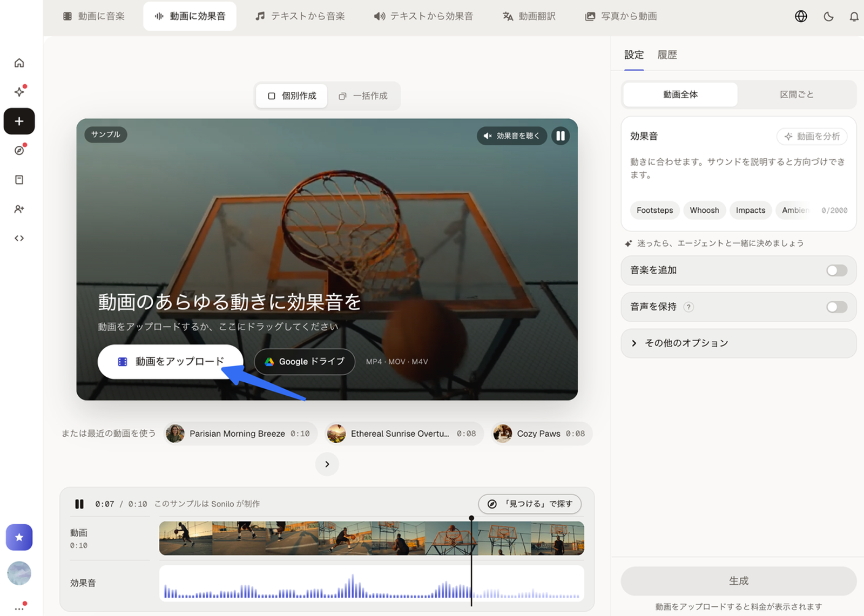Open テキストから音楽 tab
864x616 pixels.
pos(300,16)
